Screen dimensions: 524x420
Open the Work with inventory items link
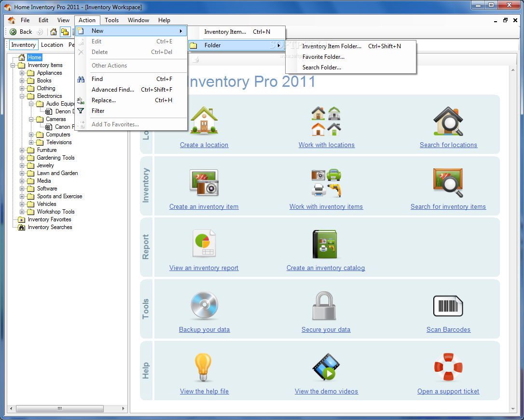coord(326,207)
